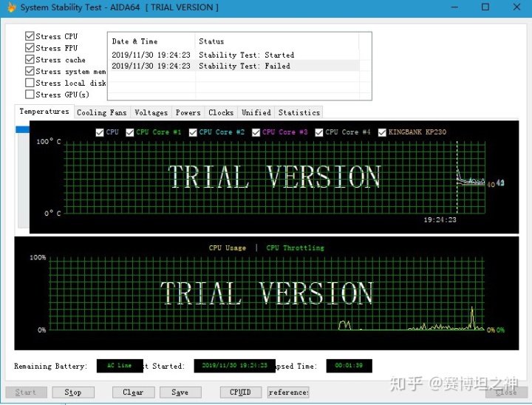Toggle the CPU Core #3 graph checkbox
The width and height of the screenshot is (532, 405).
[256, 132]
